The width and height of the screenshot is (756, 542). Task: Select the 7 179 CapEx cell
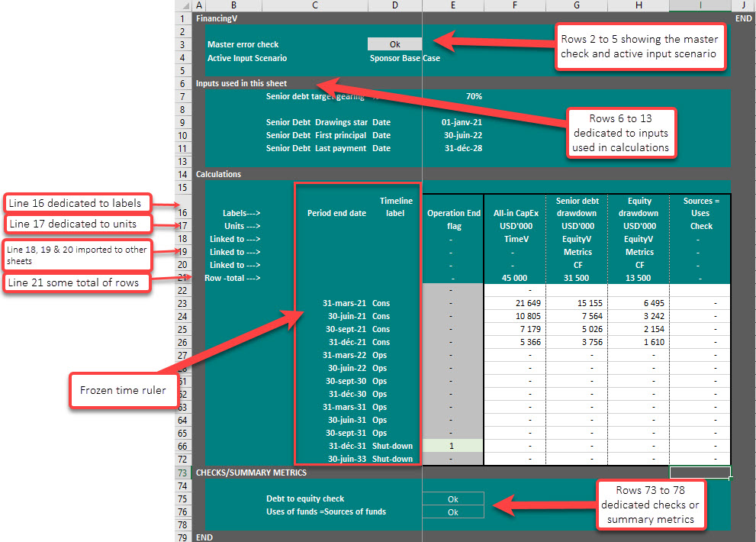pos(514,330)
